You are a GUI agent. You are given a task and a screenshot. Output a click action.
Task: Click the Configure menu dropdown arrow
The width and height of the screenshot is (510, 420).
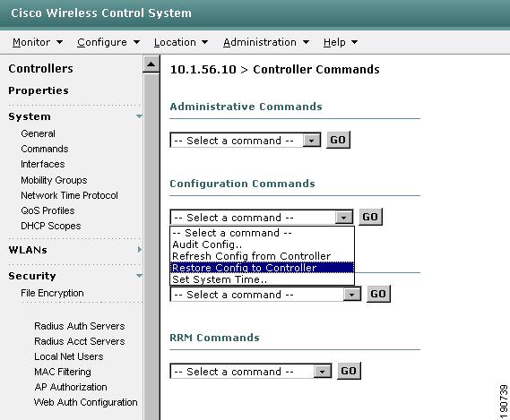(x=136, y=42)
